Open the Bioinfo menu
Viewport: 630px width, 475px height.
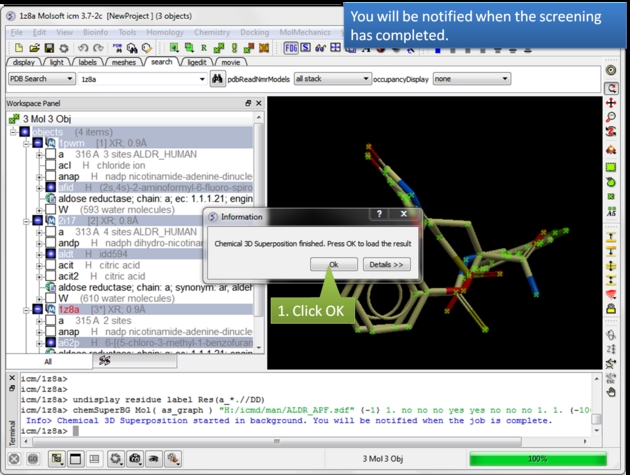pos(96,32)
